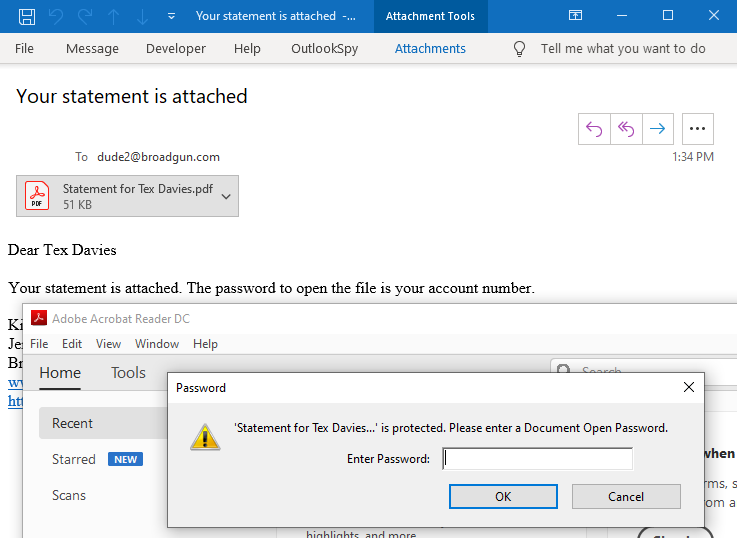This screenshot has height=538, width=737.
Task: Open the Customize Quick Access Toolbar dropdown
Action: coord(172,16)
